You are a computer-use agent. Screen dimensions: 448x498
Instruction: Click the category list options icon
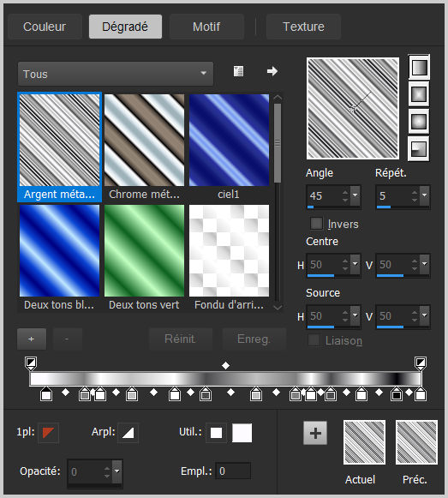click(238, 71)
